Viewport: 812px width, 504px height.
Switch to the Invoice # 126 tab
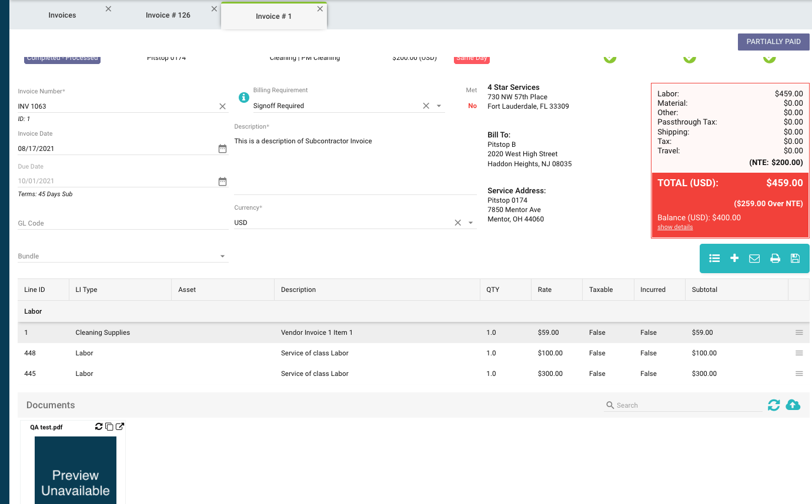coord(168,15)
